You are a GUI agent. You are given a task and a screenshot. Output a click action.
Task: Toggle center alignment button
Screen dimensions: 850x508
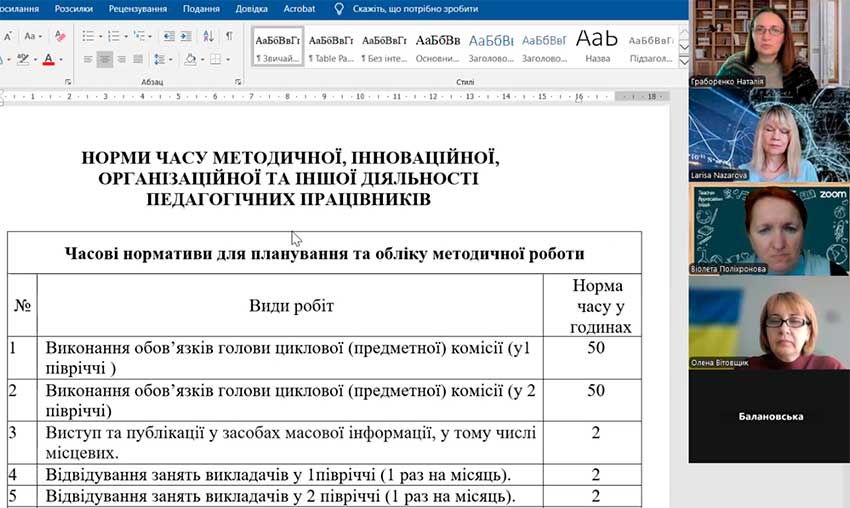(x=105, y=59)
